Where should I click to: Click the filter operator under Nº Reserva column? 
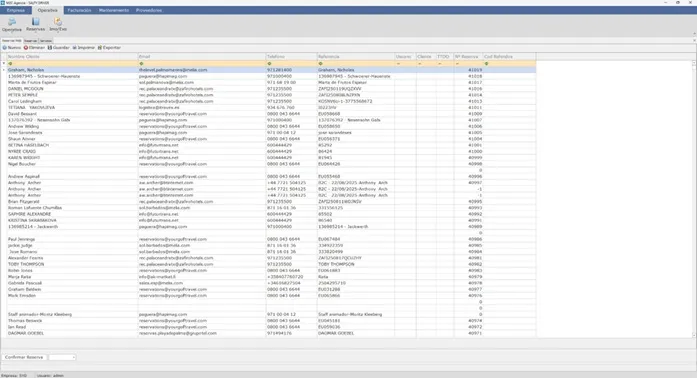(457, 64)
